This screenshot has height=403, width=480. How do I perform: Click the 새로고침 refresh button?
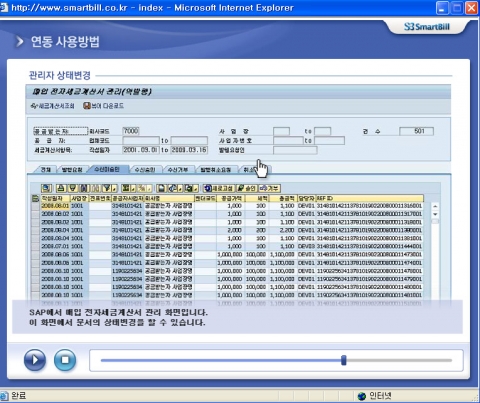pyautogui.click(x=219, y=188)
